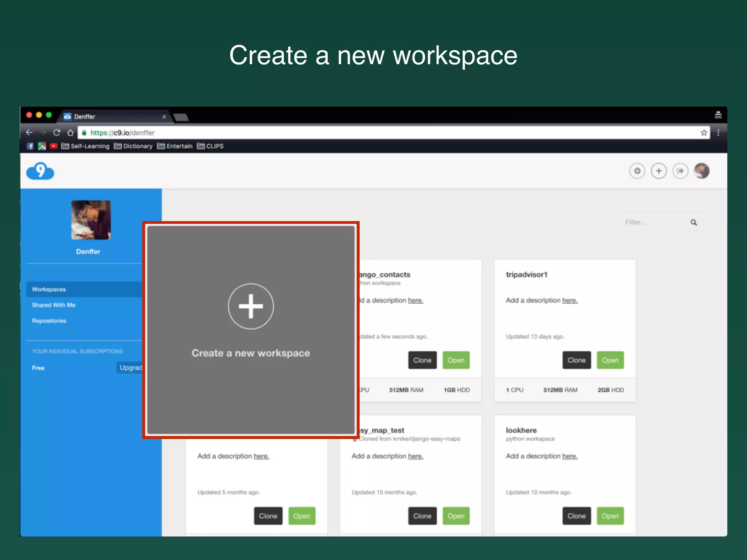Clone the lookhere workspace
Viewport: 747px width, 560px height.
click(x=576, y=516)
